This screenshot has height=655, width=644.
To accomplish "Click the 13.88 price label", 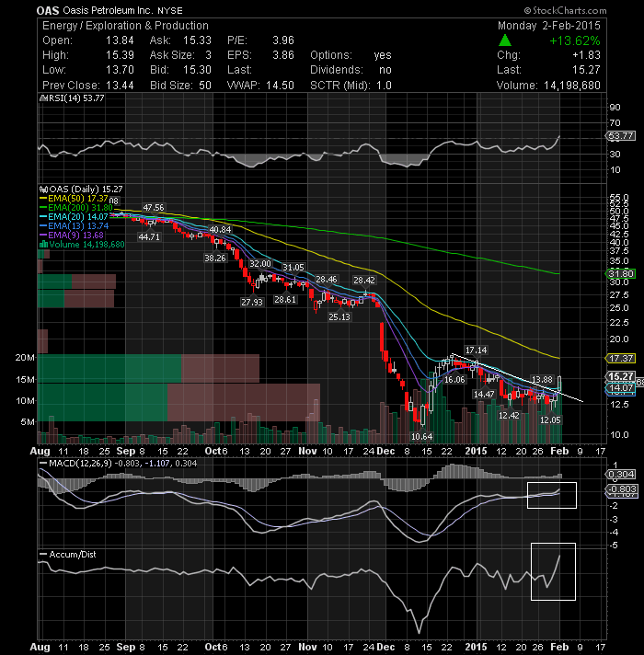I will 542,379.
